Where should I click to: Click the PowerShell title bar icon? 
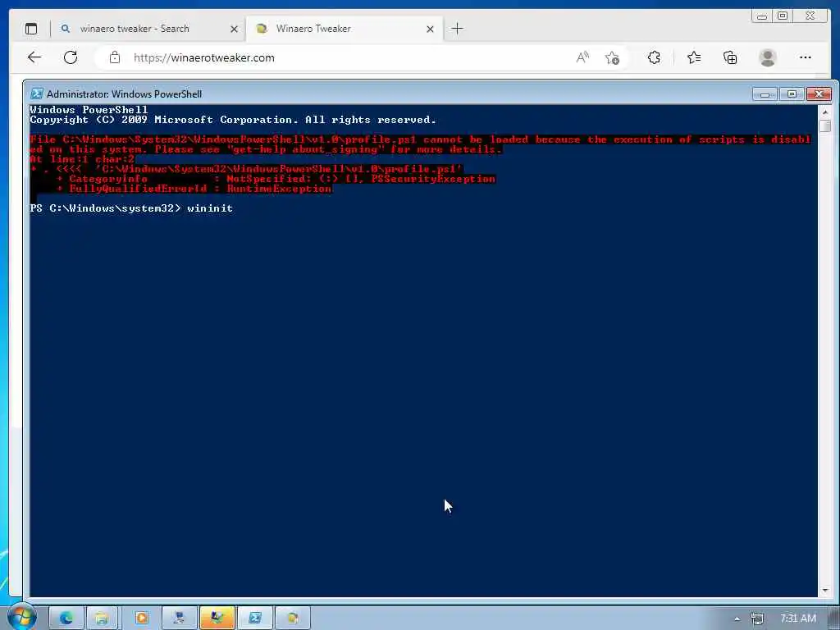[36, 94]
